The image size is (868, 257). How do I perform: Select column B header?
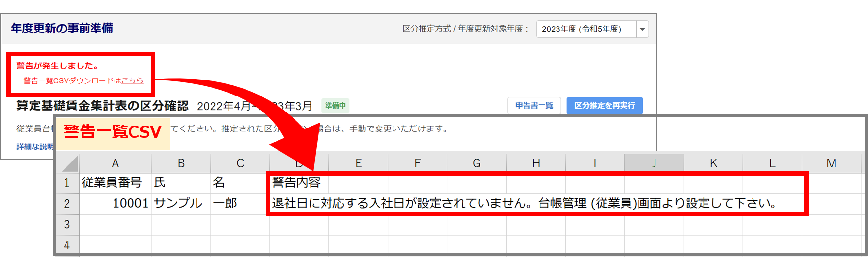181,163
